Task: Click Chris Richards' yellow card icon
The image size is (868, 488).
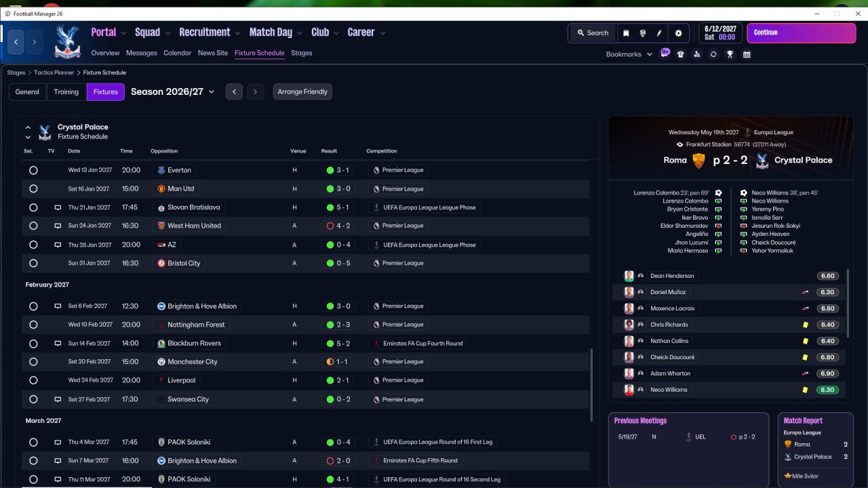Action: pos(805,325)
